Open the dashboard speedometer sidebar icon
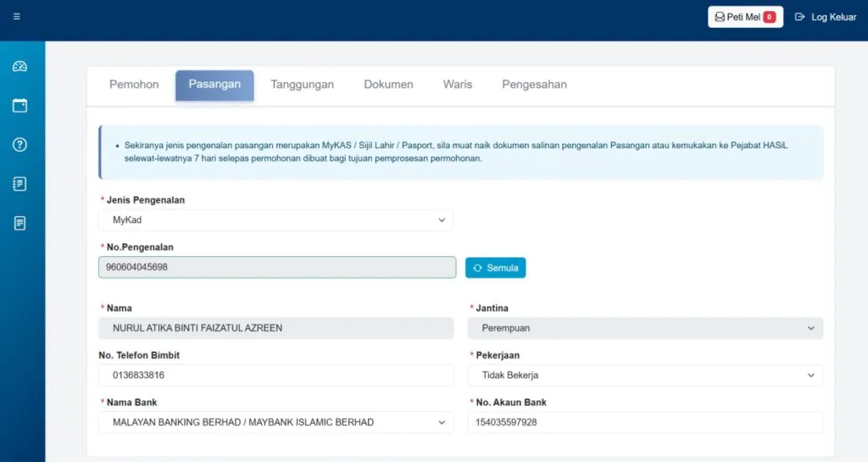 20,66
